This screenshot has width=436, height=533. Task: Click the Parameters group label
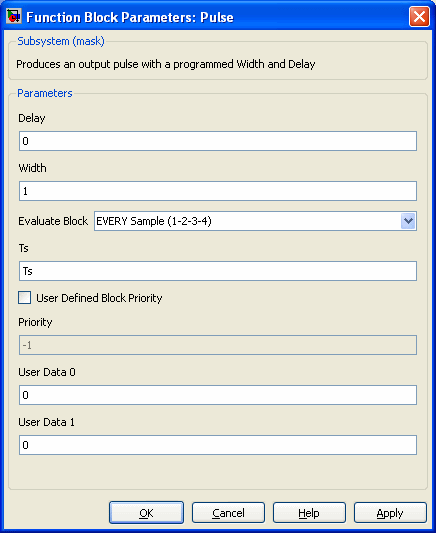click(45, 93)
